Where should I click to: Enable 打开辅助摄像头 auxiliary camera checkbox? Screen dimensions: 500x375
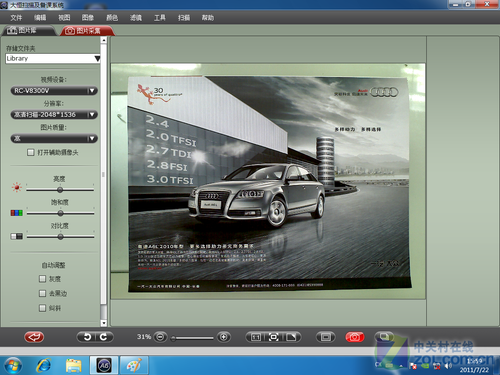point(31,152)
